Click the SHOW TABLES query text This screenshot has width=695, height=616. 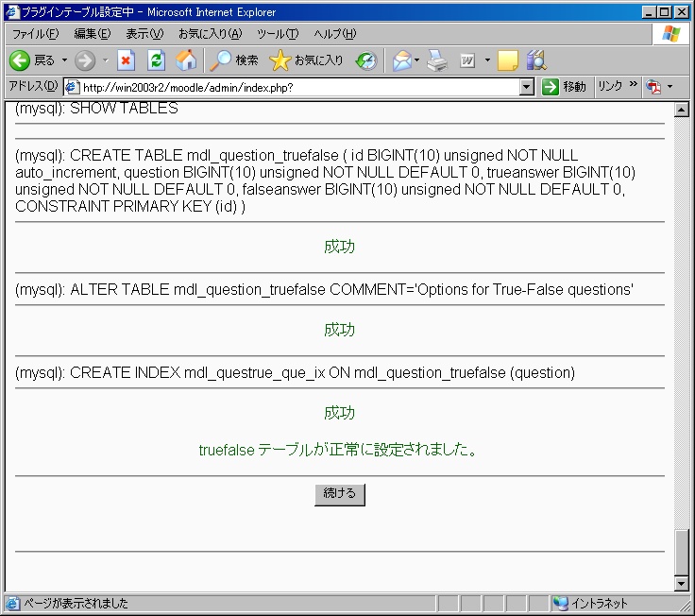(96, 109)
